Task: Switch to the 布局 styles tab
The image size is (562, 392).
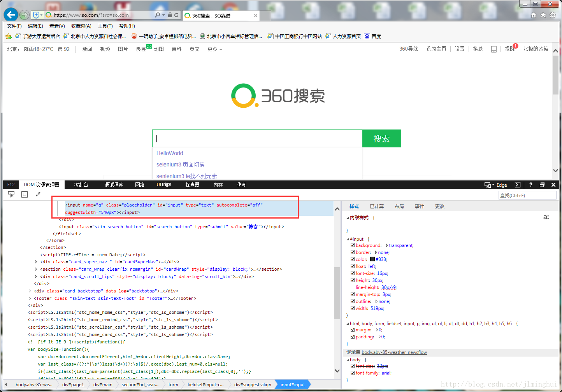Action: click(399, 206)
